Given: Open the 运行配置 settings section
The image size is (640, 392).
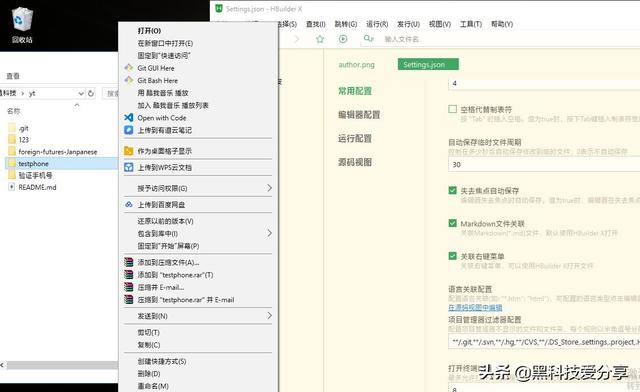Looking at the screenshot, I should tap(355, 138).
